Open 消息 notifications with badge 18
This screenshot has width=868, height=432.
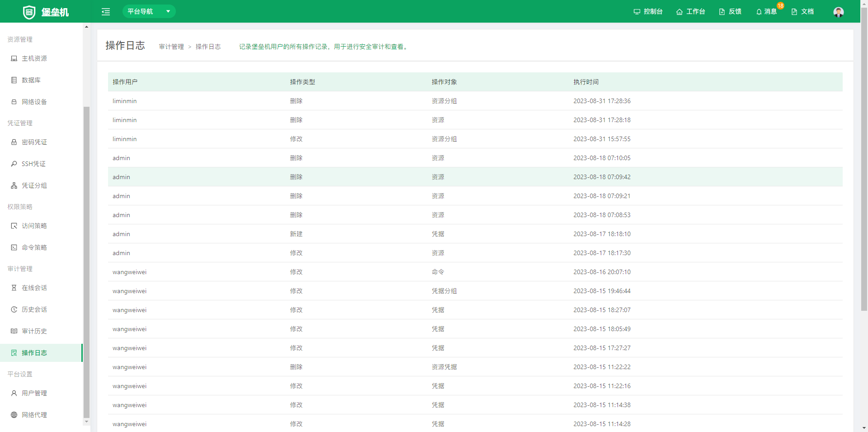[767, 11]
